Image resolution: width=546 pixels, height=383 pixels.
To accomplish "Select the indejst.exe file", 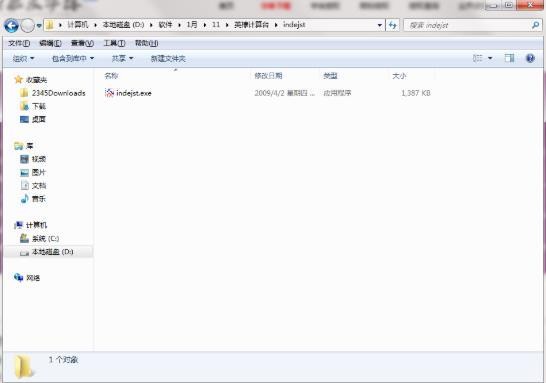I will 134,93.
